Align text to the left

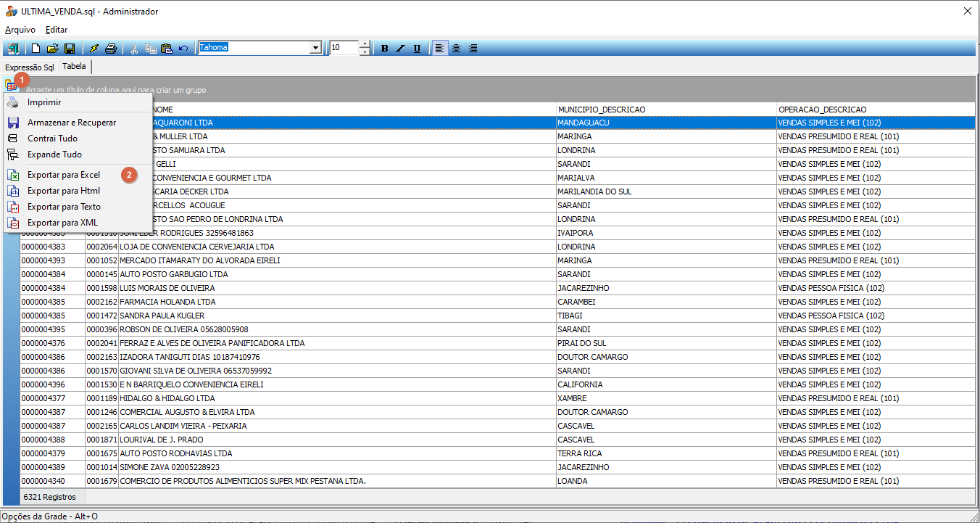[x=440, y=49]
